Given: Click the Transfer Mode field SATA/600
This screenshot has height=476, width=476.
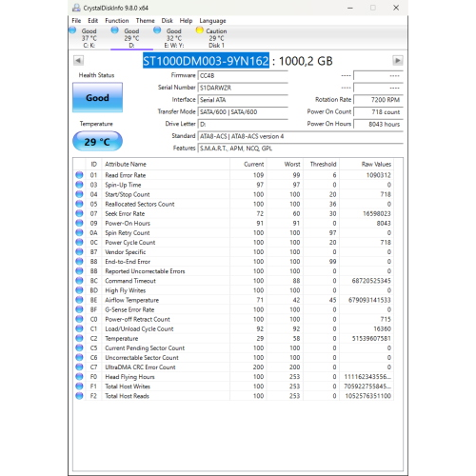Looking at the screenshot, I should [x=243, y=111].
